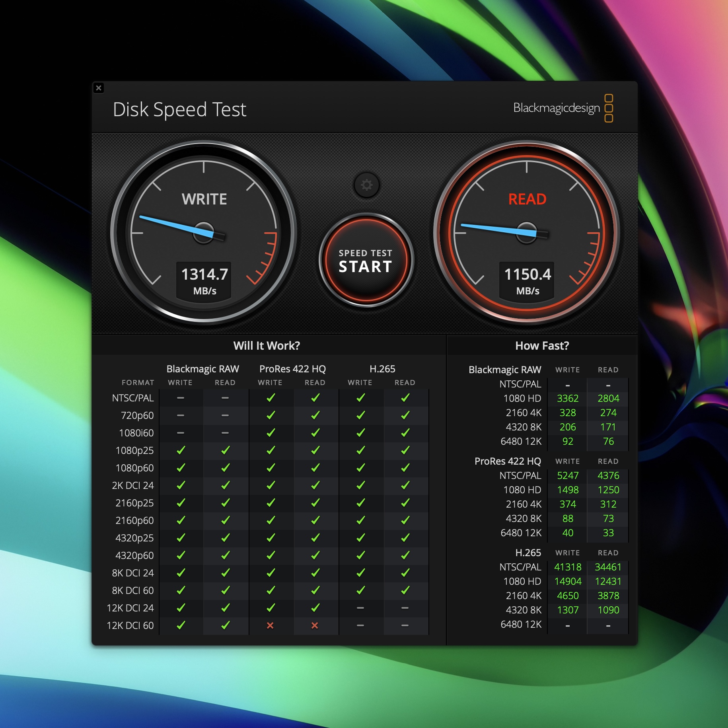Click the Blackmagic RAW 1080 HD read value 2804

coord(608,398)
